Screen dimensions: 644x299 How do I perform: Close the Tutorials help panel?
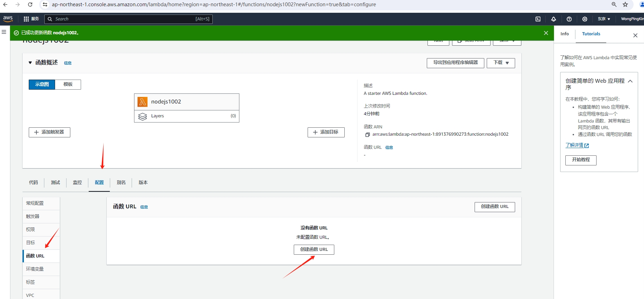coord(635,35)
